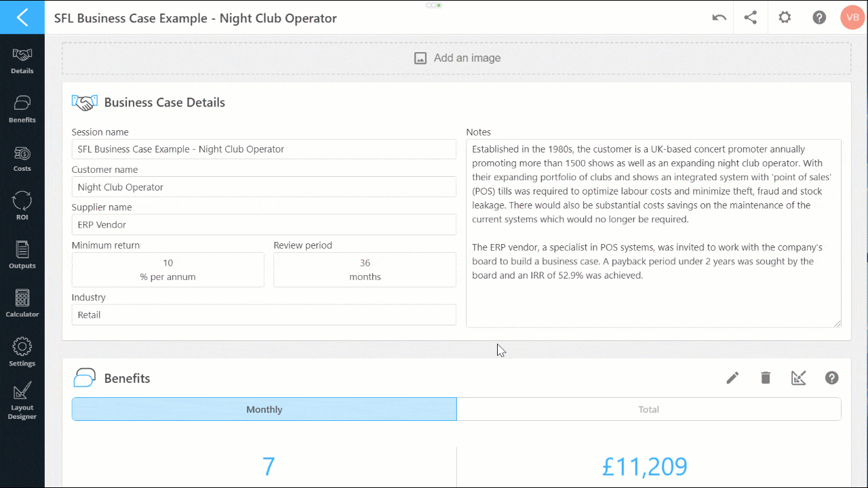Click the page title in the header

(195, 18)
